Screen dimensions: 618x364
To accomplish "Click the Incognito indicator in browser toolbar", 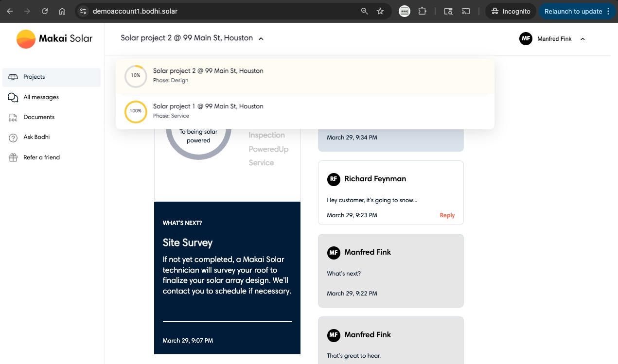I will pyautogui.click(x=511, y=11).
